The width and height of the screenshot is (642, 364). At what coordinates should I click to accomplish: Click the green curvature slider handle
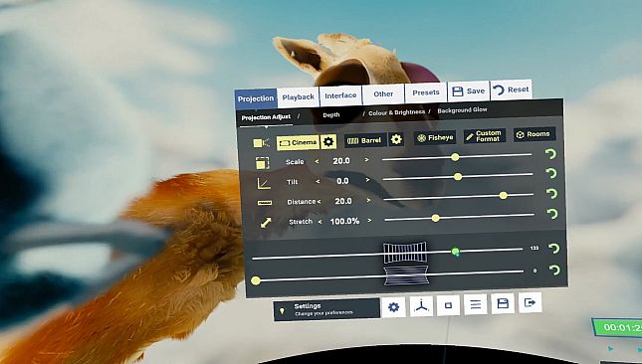[x=455, y=252]
